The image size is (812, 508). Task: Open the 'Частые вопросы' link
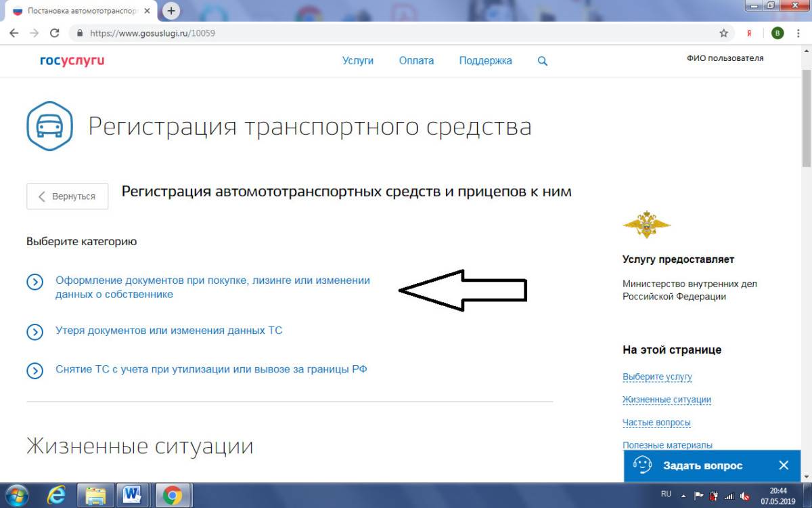click(656, 422)
